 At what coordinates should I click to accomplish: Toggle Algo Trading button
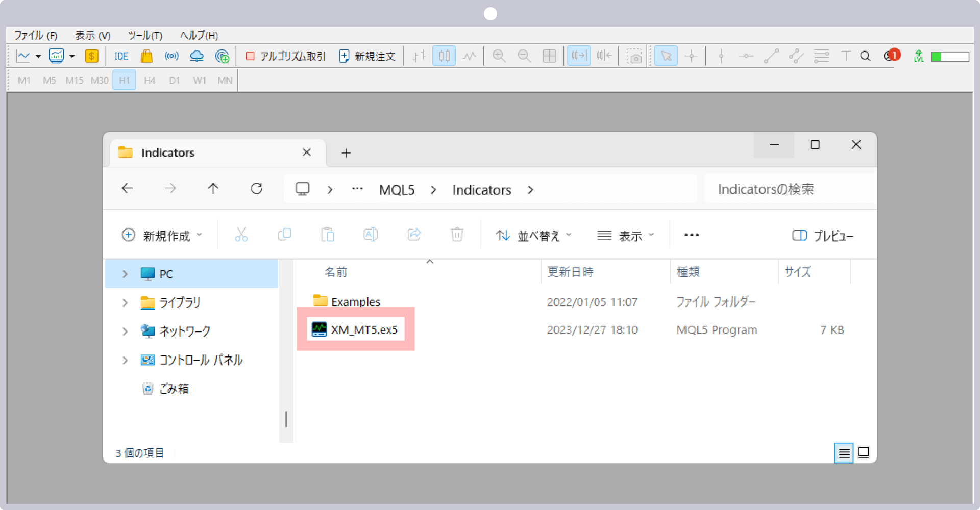click(286, 56)
